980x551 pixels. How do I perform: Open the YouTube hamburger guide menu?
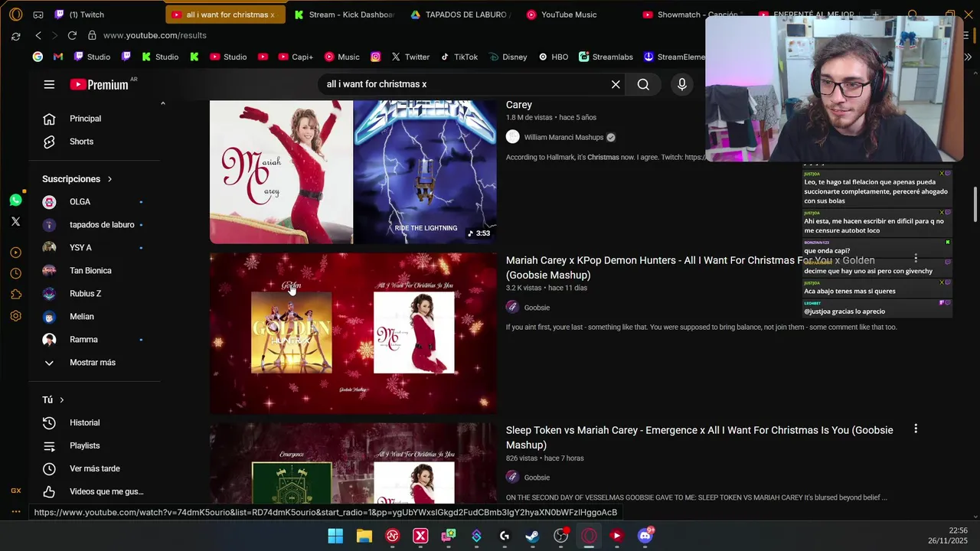pos(49,84)
